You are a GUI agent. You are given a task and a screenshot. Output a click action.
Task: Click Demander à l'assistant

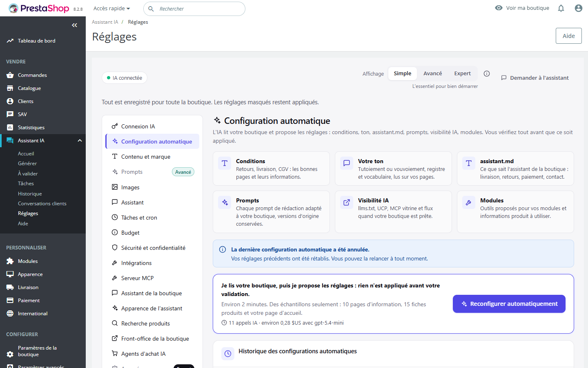pyautogui.click(x=535, y=78)
